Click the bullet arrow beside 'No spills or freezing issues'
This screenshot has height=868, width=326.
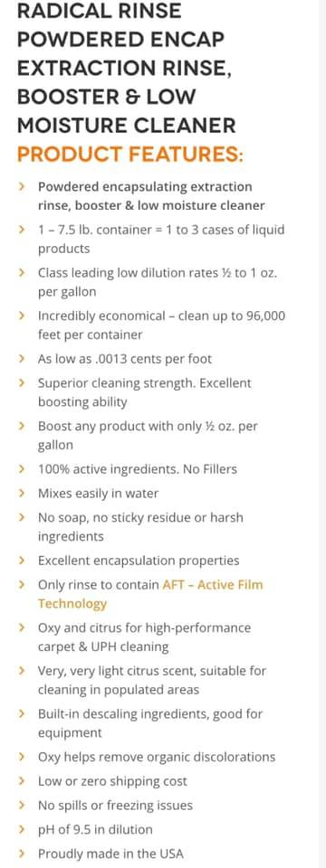pyautogui.click(x=22, y=805)
